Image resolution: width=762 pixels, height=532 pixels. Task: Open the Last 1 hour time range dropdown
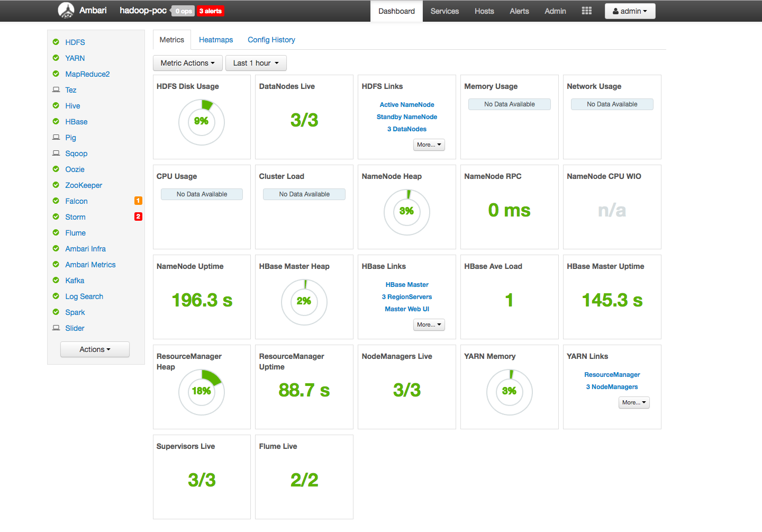click(256, 63)
